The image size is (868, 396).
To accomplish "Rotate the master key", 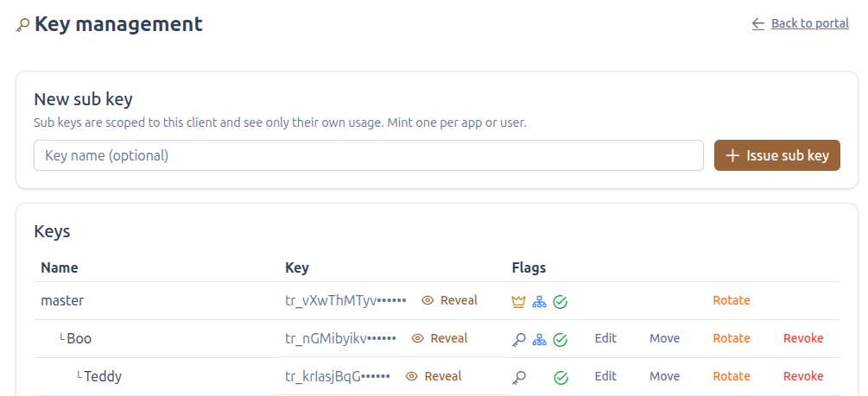I will tap(732, 300).
